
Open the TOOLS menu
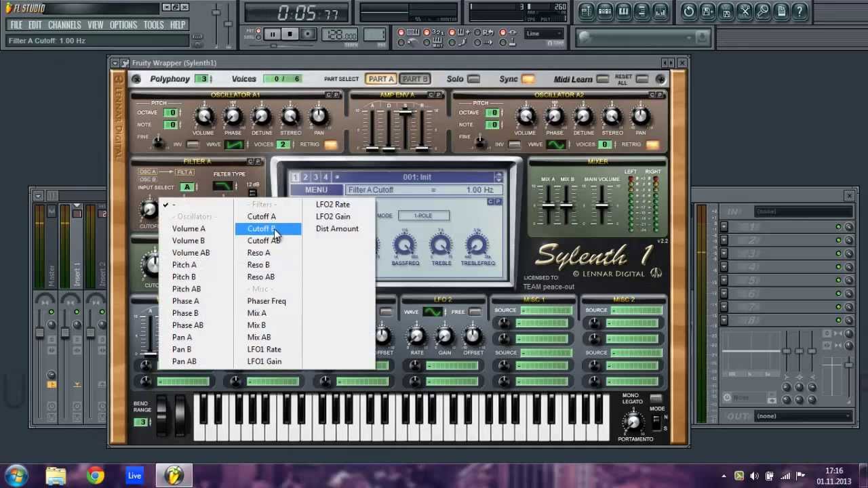[153, 25]
